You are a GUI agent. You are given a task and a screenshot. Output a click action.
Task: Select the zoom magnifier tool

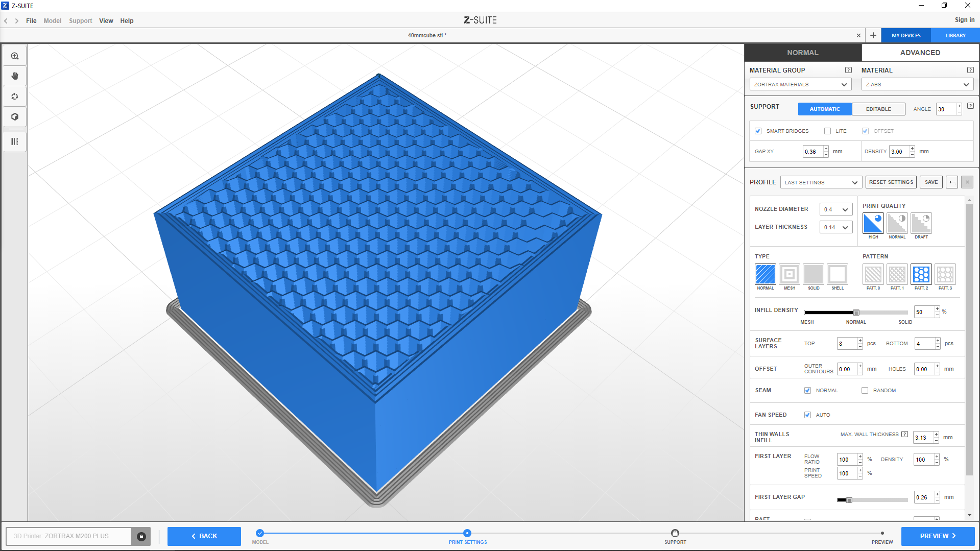15,56
